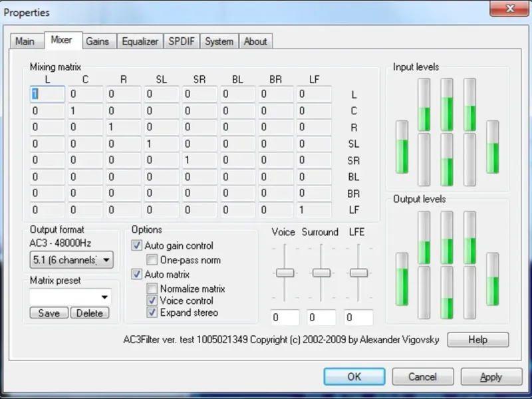This screenshot has height=399, width=532.
Task: Click the leftmost Output levels meter
Action: tap(402, 279)
